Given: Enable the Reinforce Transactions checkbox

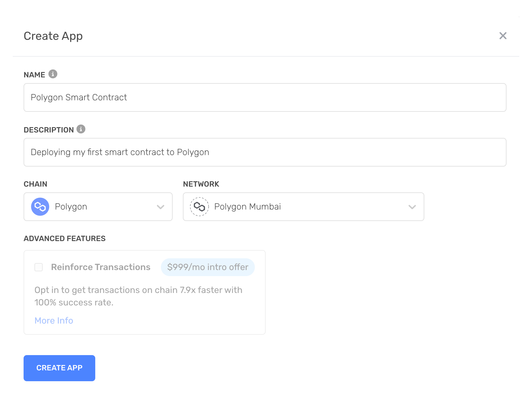Looking at the screenshot, I should [38, 267].
